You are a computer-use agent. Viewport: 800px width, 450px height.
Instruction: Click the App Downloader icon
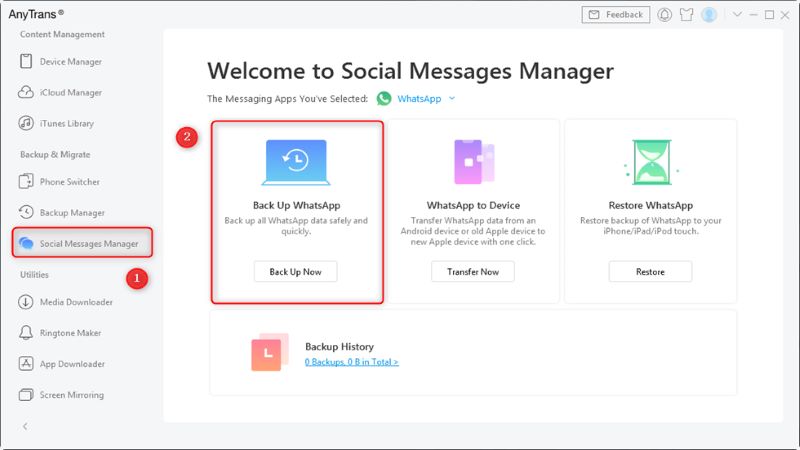[26, 363]
